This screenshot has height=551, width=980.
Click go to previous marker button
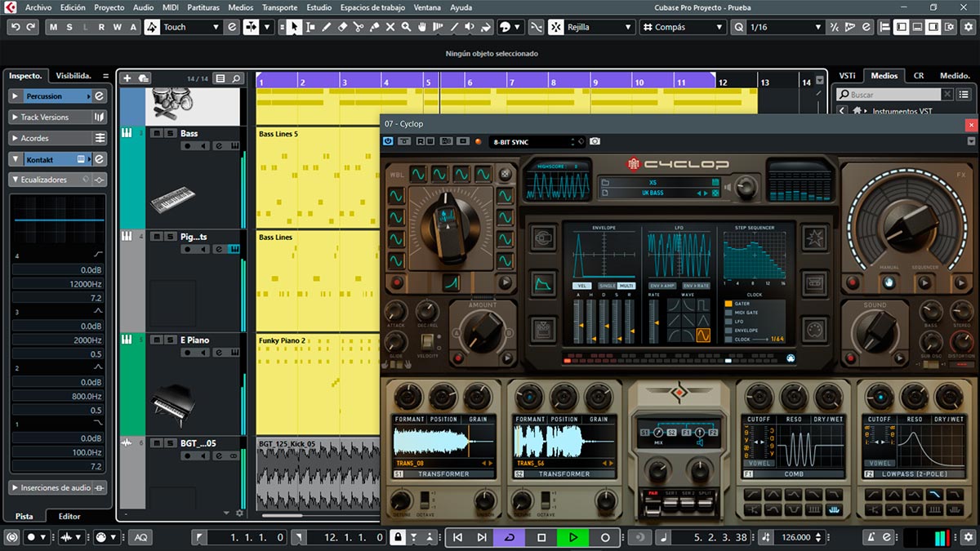(x=457, y=537)
